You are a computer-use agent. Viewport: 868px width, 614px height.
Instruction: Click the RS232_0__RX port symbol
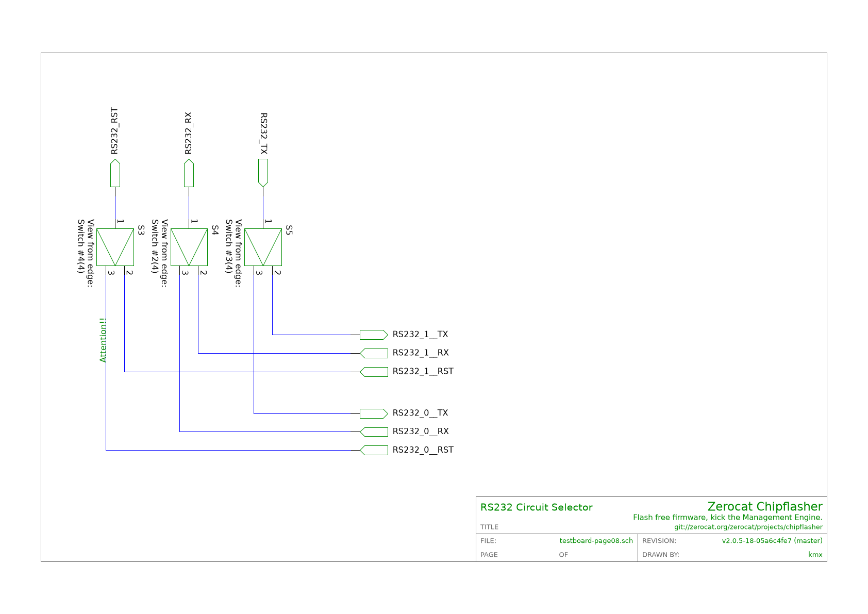374,432
